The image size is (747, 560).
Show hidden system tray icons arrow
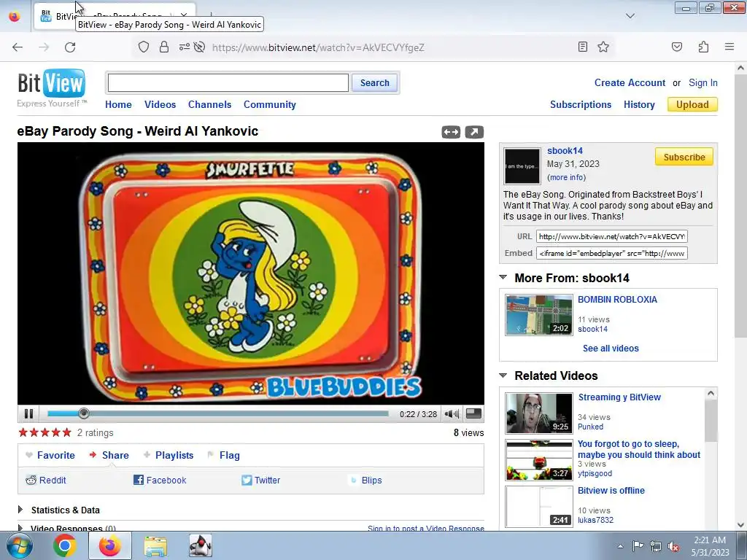620,546
